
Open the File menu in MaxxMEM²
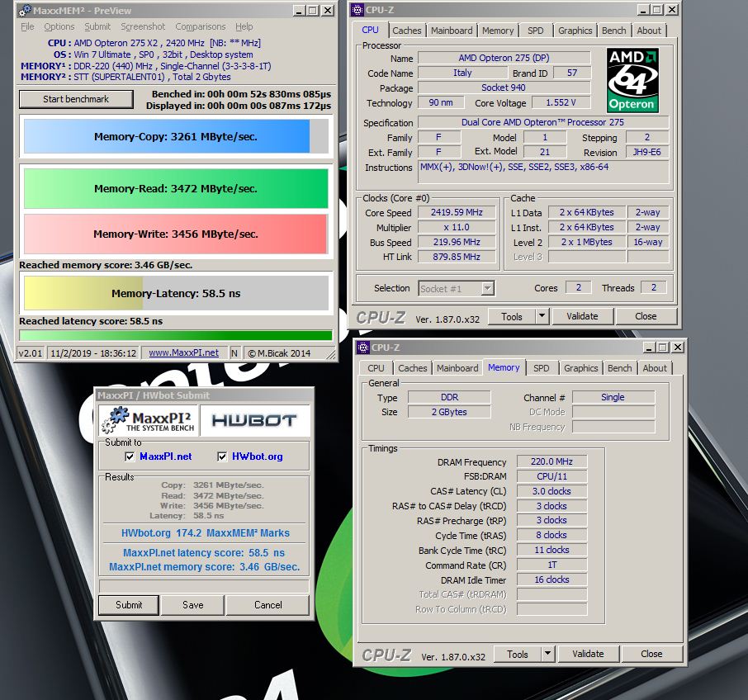(x=27, y=26)
